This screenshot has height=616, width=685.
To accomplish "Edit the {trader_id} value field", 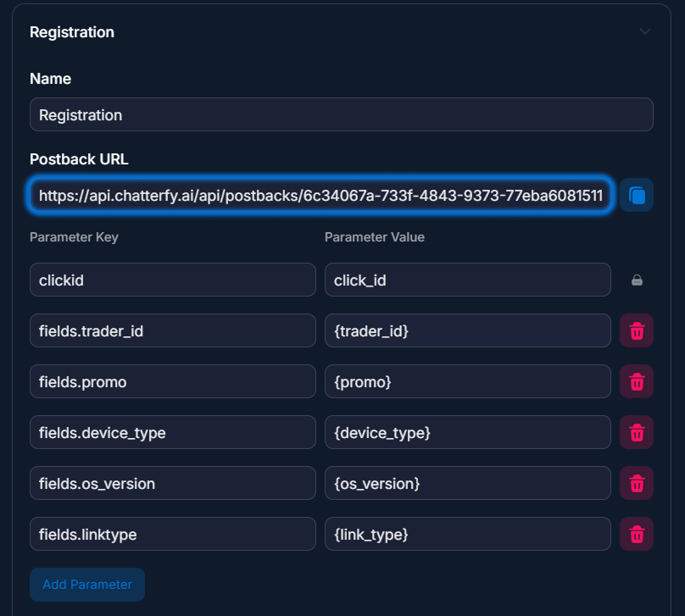I will 468,331.
